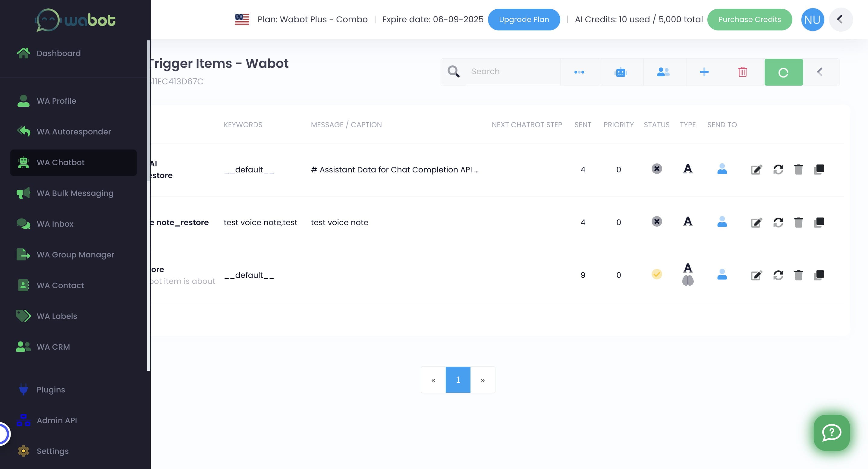This screenshot has height=469, width=868.
Task: Collapse toolbar with the left chevron
Action: pyautogui.click(x=820, y=72)
